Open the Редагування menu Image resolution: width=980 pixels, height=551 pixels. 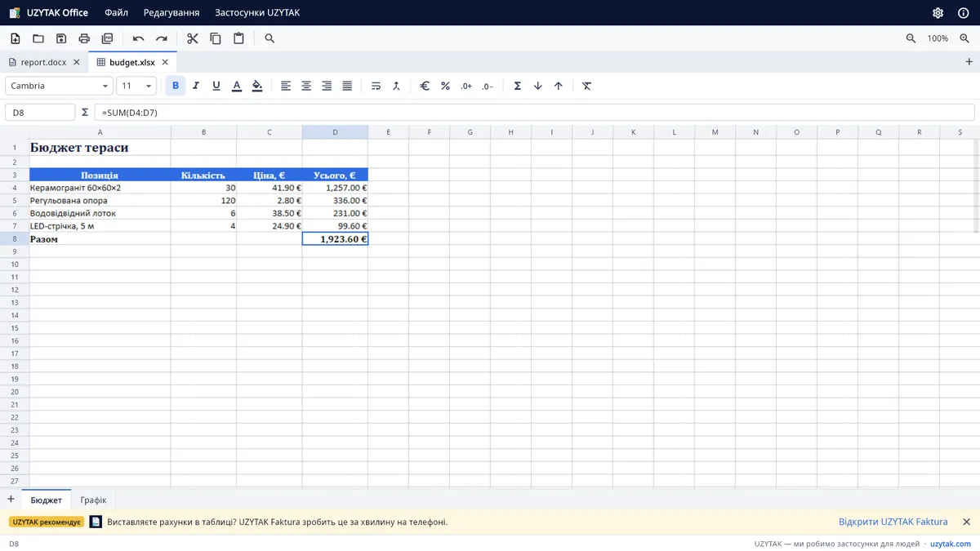point(171,13)
